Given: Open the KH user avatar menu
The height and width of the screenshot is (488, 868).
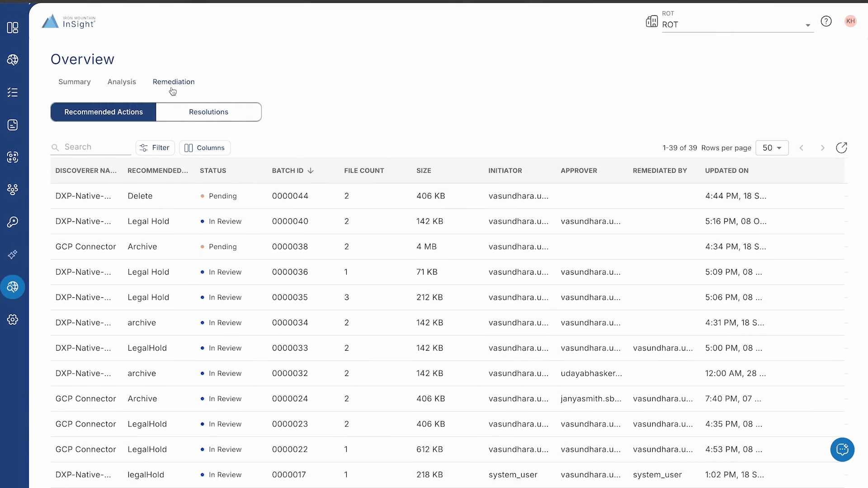Looking at the screenshot, I should [x=850, y=21].
